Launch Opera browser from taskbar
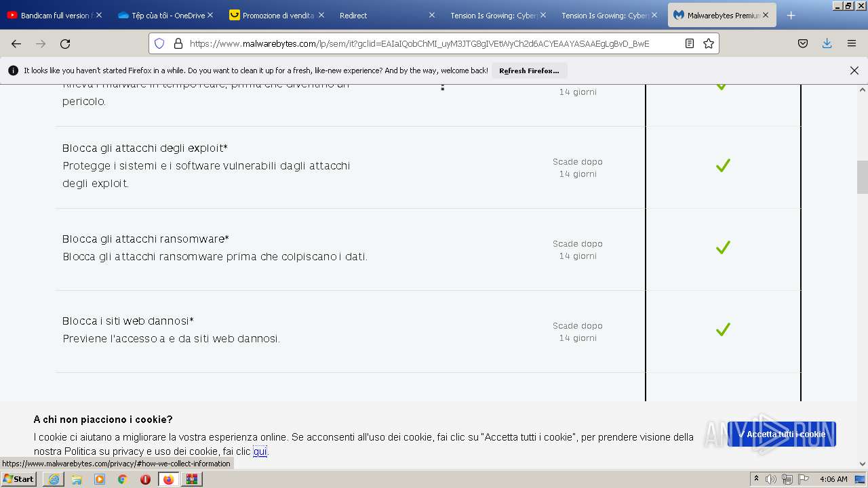Viewport: 868px width, 488px height. click(145, 479)
